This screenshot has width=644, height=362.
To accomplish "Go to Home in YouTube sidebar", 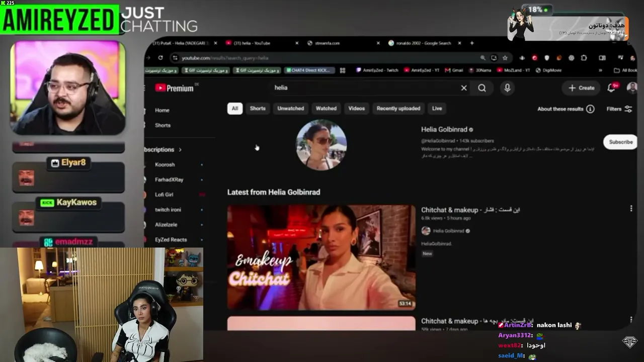I will (162, 110).
